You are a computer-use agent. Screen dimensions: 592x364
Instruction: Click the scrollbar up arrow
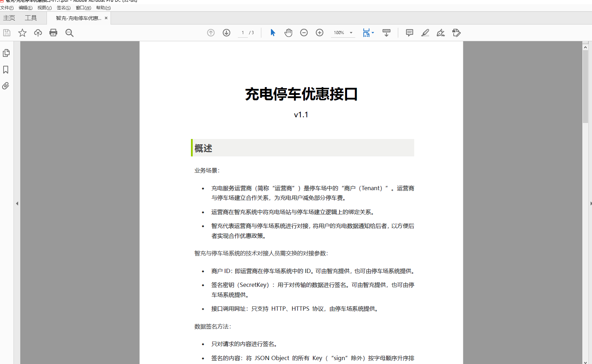point(585,47)
